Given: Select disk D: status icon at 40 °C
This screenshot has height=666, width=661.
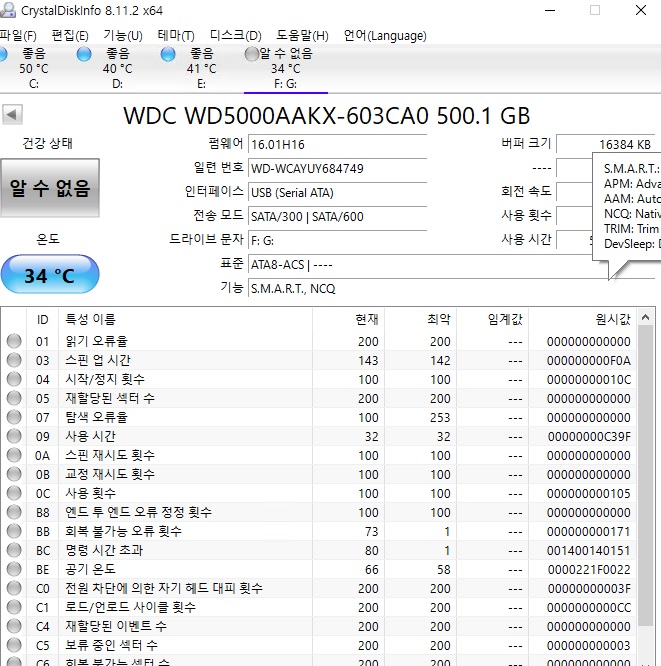Looking at the screenshot, I should [x=84, y=54].
